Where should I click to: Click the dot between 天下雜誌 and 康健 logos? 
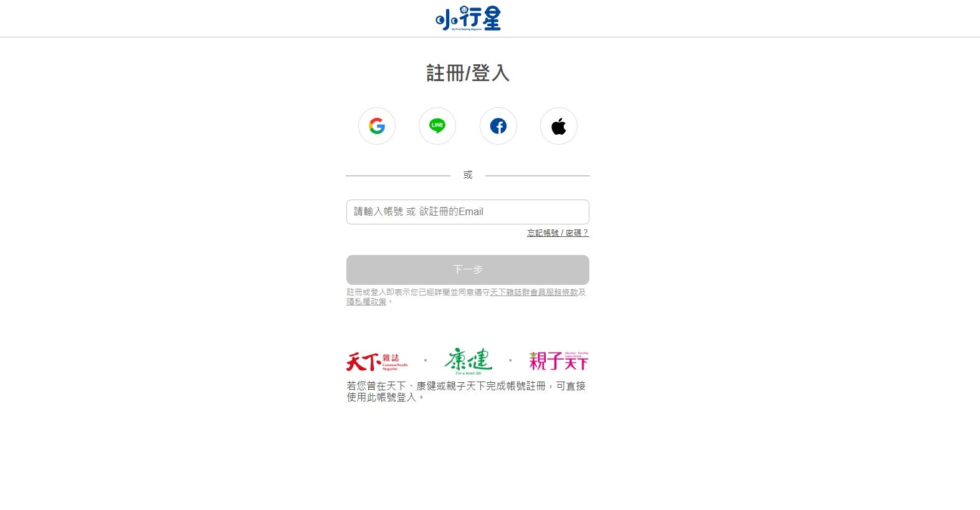point(426,360)
